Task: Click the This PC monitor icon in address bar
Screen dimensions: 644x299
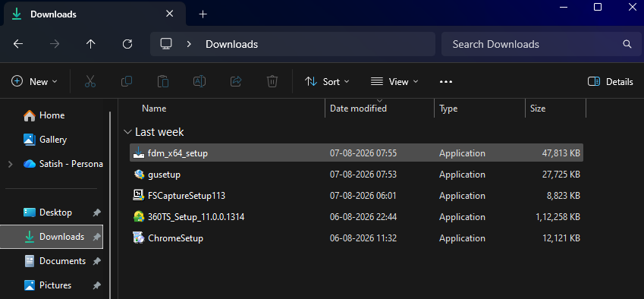Action: click(x=166, y=44)
